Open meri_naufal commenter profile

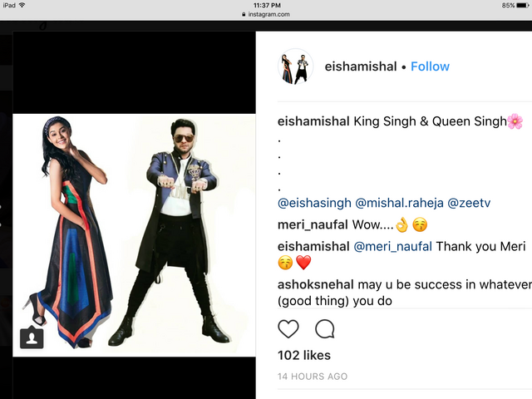click(313, 224)
